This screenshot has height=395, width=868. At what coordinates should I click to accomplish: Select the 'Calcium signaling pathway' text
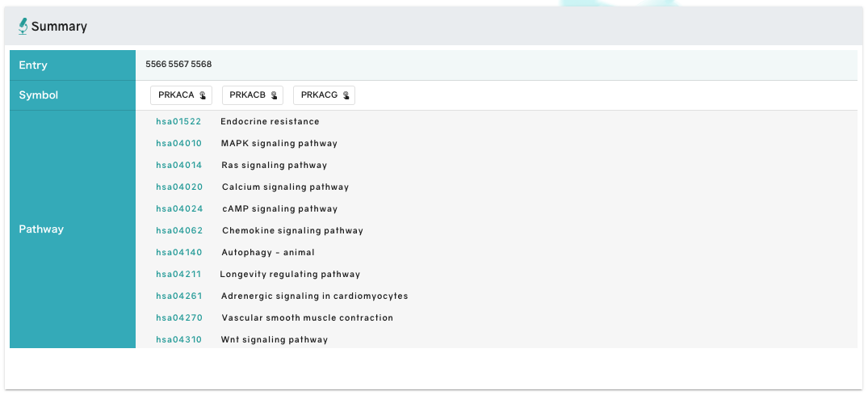(286, 187)
